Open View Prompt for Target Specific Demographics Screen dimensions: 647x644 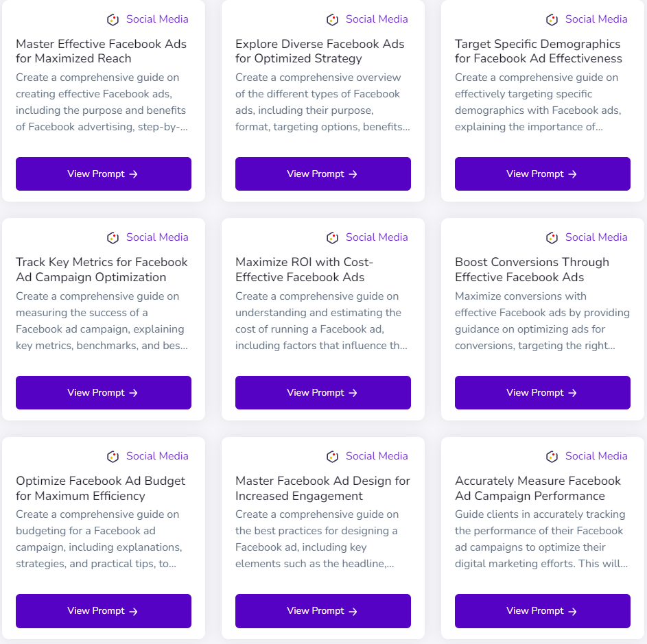pyautogui.click(x=543, y=174)
